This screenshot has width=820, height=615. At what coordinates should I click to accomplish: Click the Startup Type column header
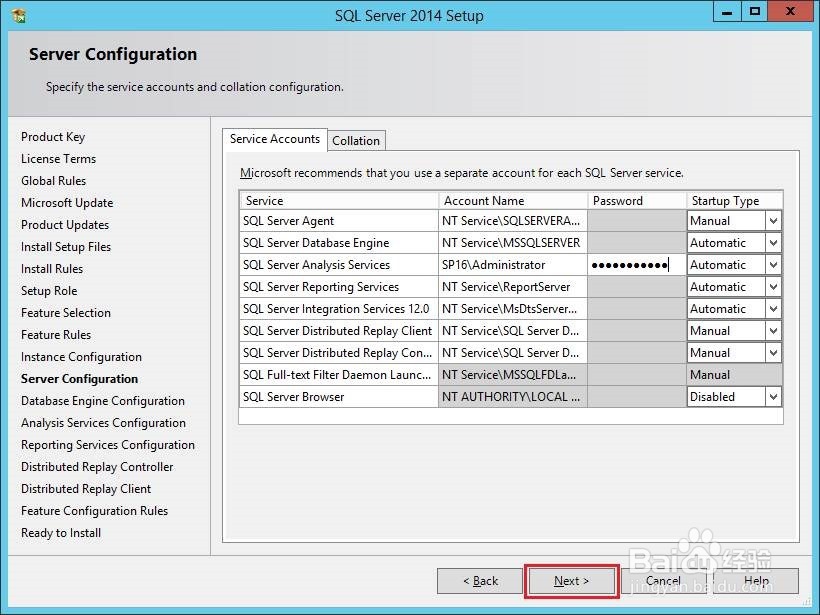(735, 201)
